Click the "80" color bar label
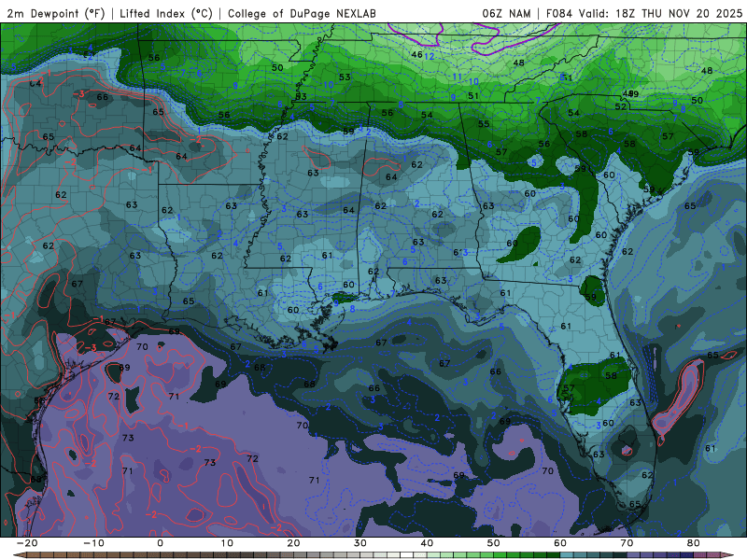Viewport: 747px width, 560px height. 694,543
